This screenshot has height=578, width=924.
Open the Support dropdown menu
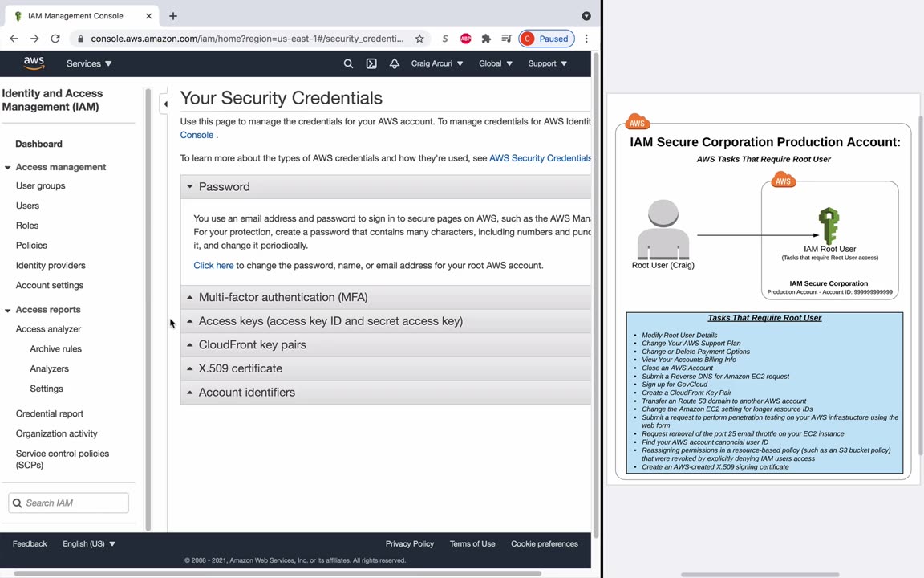coord(548,63)
